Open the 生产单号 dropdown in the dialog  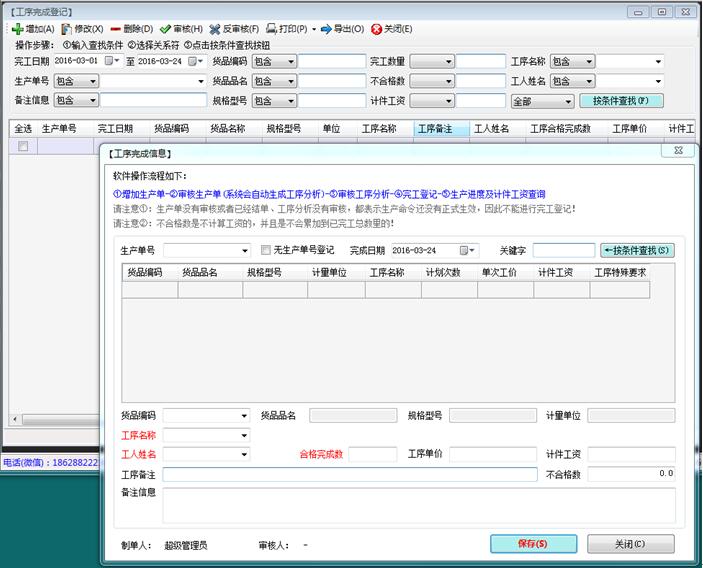click(x=244, y=250)
